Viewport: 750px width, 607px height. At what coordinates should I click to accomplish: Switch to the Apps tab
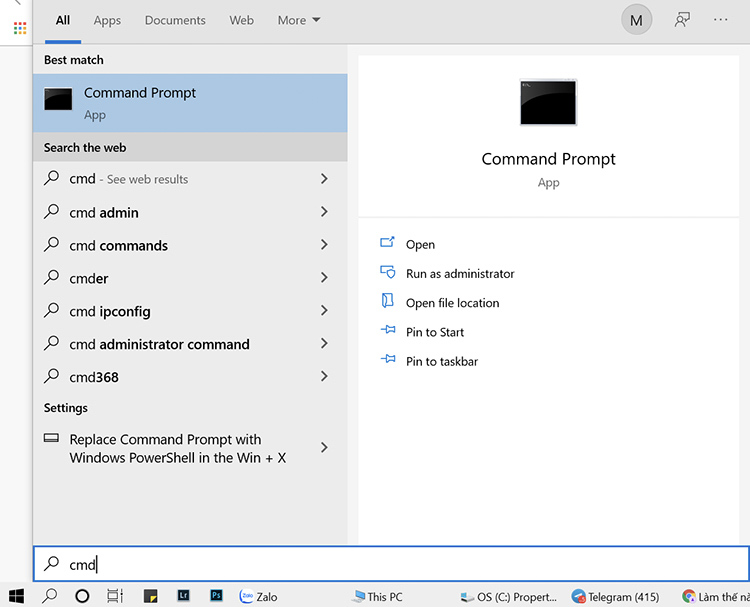pyautogui.click(x=107, y=21)
